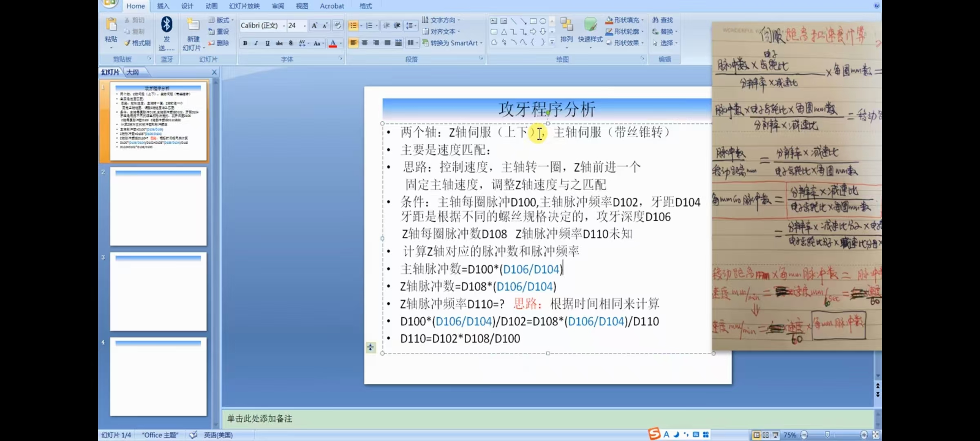980x441 pixels.
Task: Open the 插入 ribbon tab
Action: [x=163, y=6]
